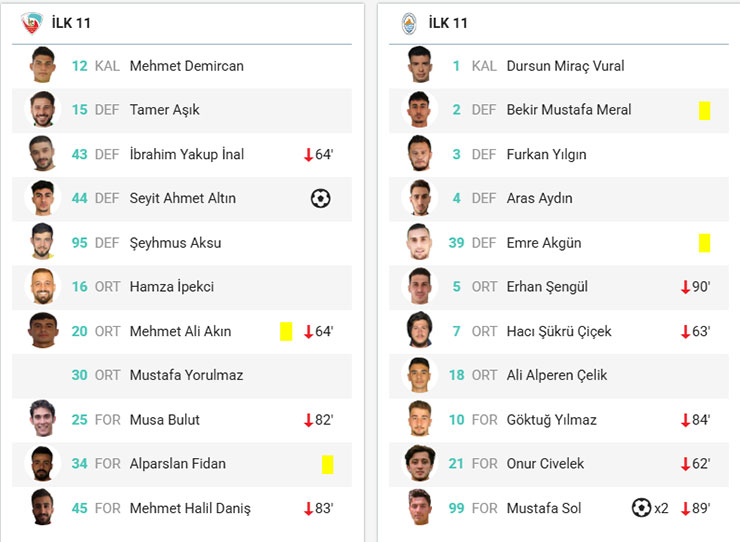
Task: Click İbrahim Yakup İnal's substitution arrow
Action: [x=309, y=154]
